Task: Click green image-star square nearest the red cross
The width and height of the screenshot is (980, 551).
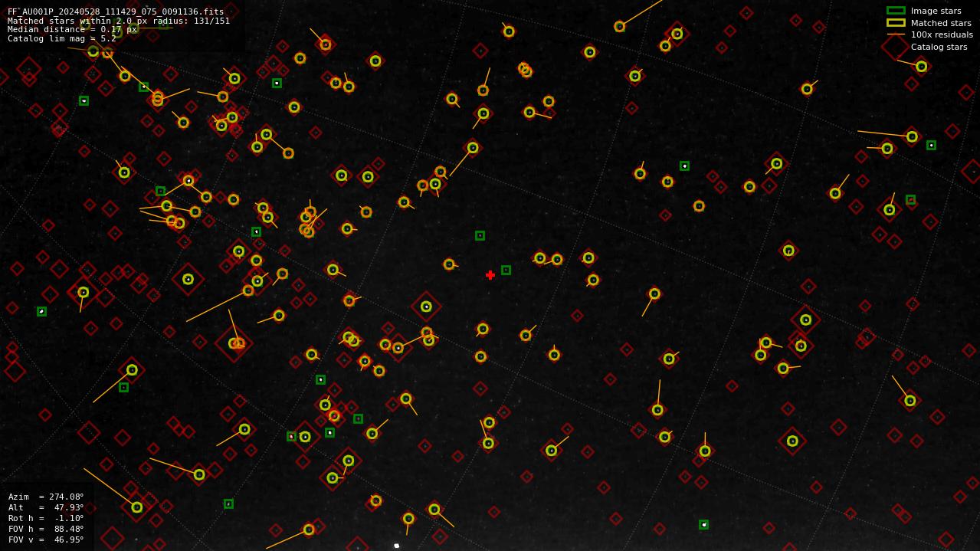Action: coord(506,270)
